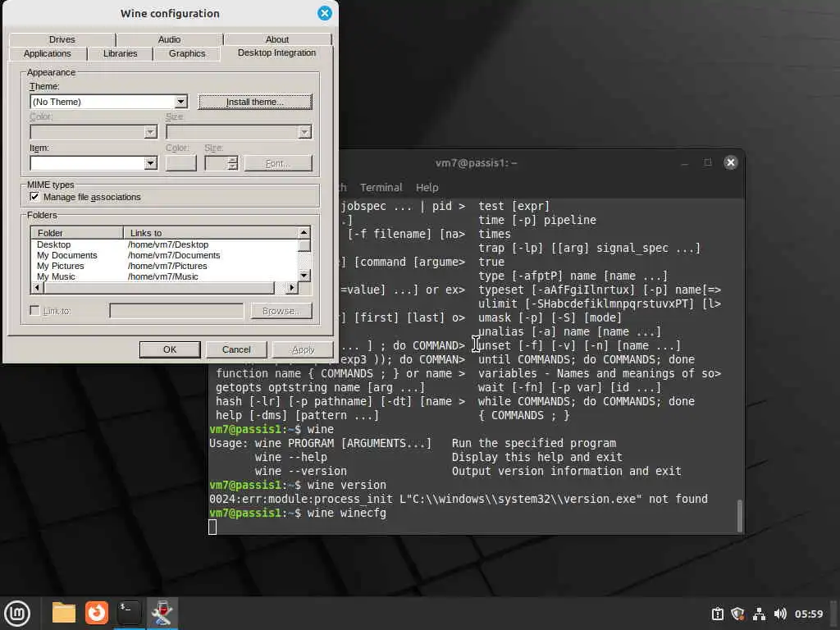Close the Wine configuration dialog with the blue X
This screenshot has height=630, width=840.
[x=325, y=13]
